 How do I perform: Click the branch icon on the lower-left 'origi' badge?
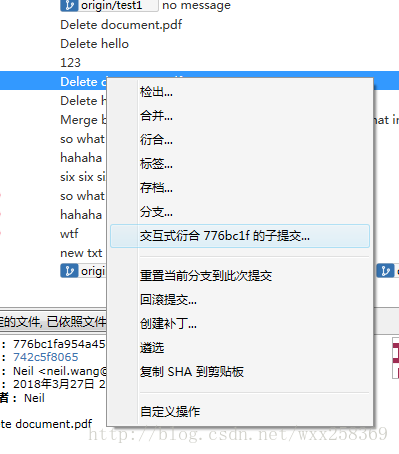69,271
